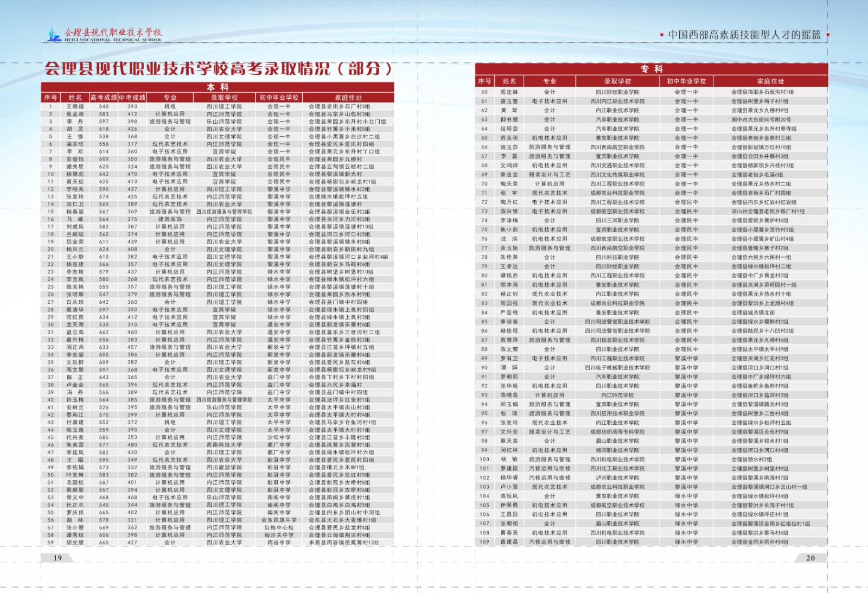Click 录取学校 header in the 专科 table
Screen dimensions: 868x593
617,81
